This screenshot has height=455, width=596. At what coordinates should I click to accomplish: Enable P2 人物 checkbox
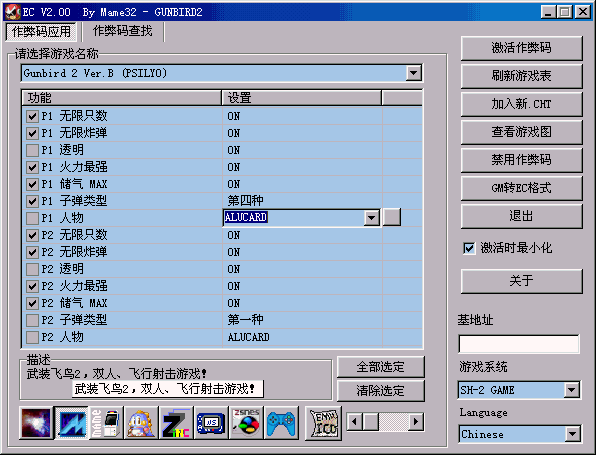[x=32, y=337]
